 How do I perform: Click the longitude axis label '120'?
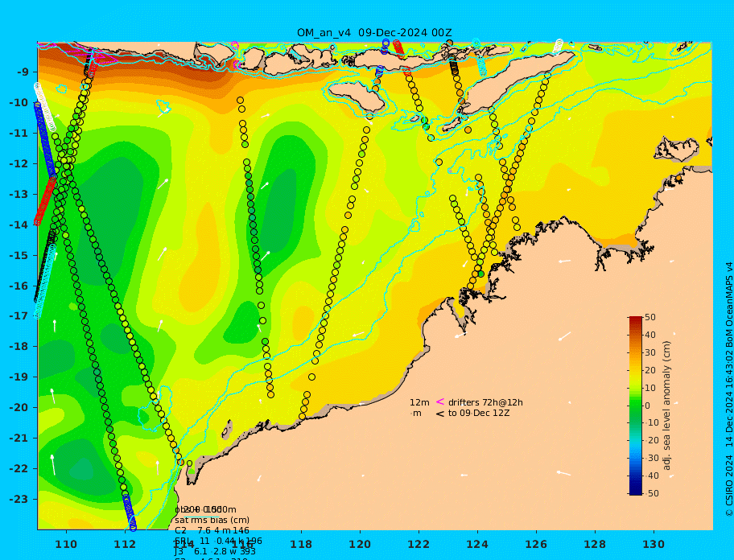pyautogui.click(x=360, y=545)
